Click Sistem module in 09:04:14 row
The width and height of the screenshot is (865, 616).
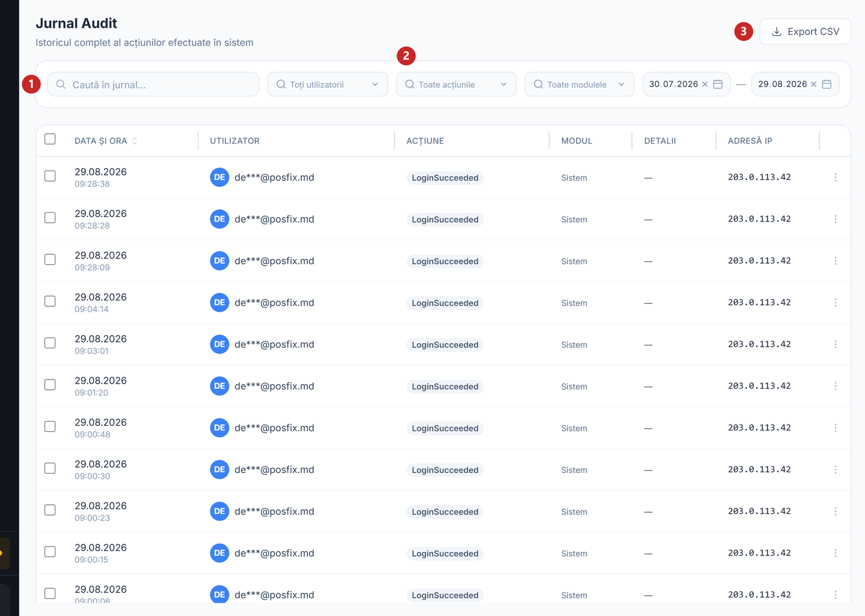[574, 303]
